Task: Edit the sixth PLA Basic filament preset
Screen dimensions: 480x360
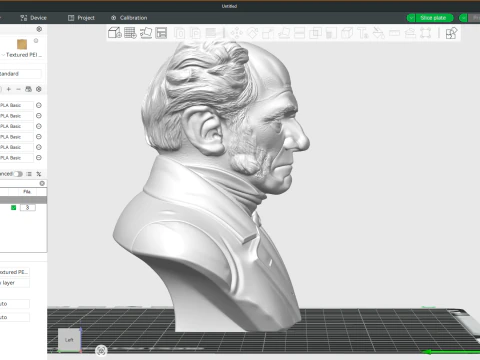Action: tap(39, 158)
